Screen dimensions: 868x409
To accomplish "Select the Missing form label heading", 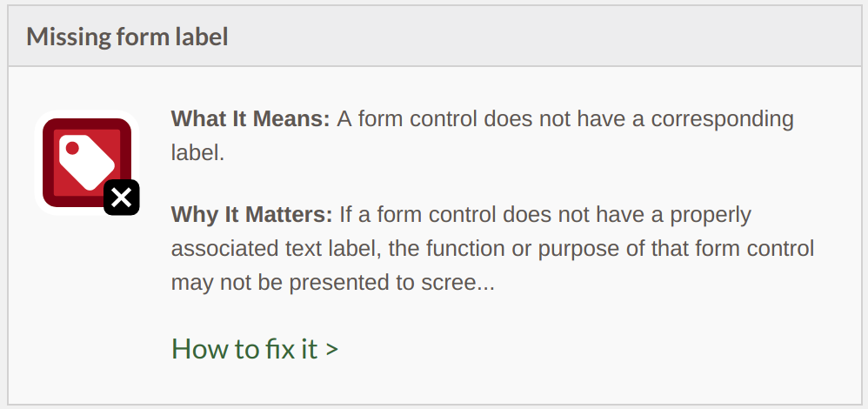I will [x=127, y=37].
